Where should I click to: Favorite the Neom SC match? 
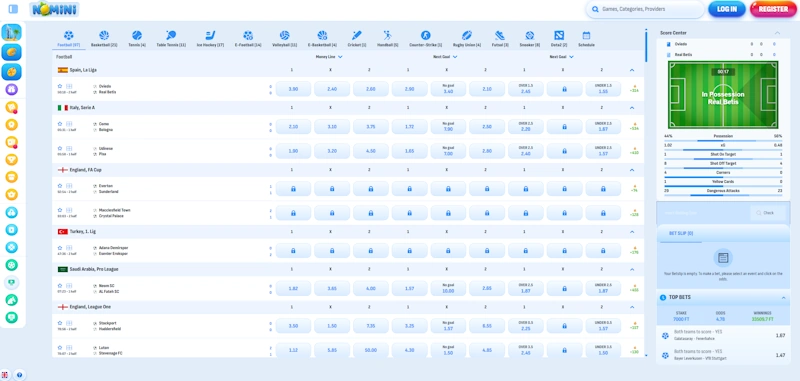pos(60,286)
